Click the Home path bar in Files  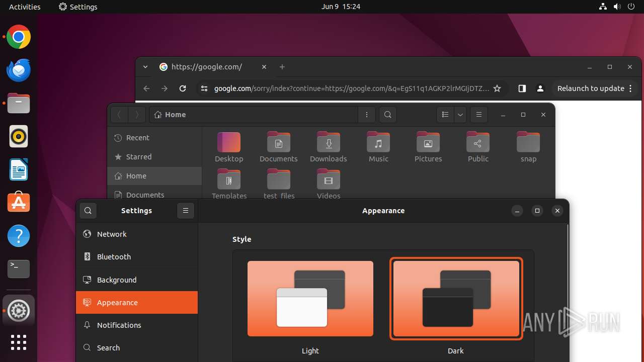tap(254, 115)
